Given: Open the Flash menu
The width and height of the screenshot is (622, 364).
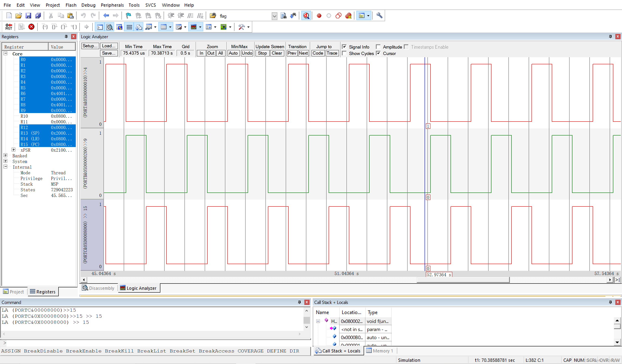Looking at the screenshot, I should 71,5.
